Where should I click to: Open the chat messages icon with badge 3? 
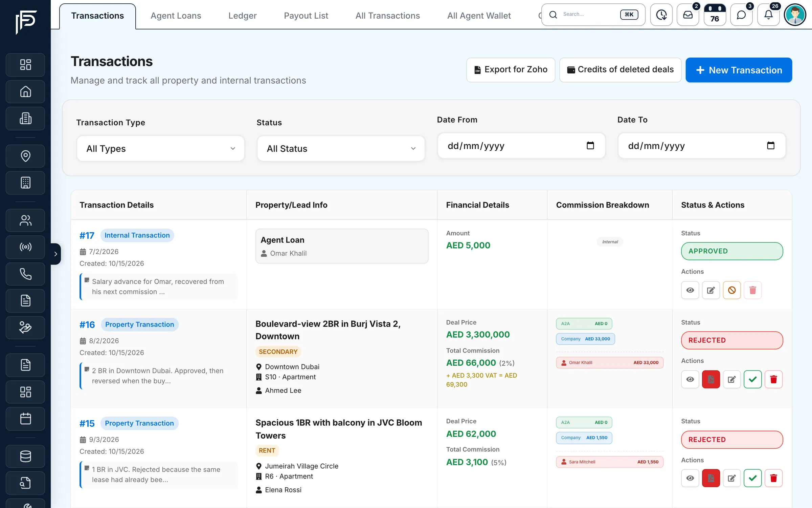pyautogui.click(x=741, y=15)
